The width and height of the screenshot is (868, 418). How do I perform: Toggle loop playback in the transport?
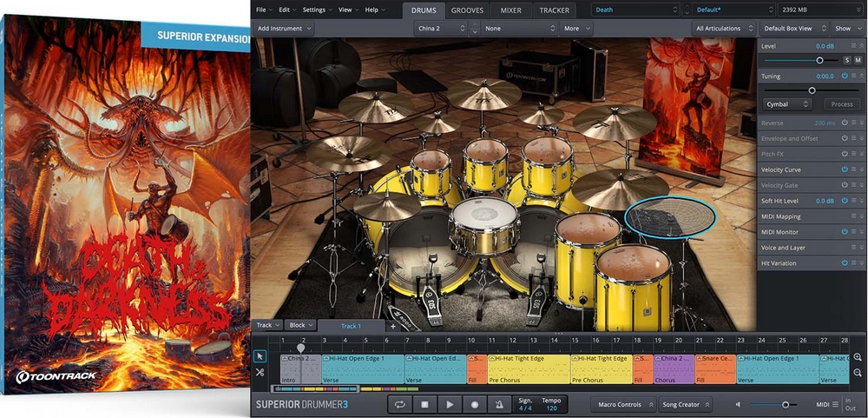click(x=399, y=405)
